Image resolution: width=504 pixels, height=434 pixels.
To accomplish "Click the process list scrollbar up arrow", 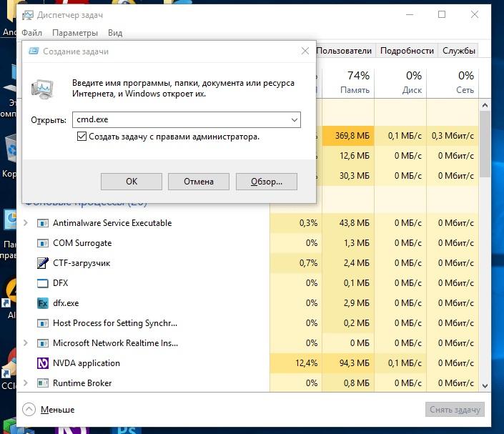I will coord(485,105).
